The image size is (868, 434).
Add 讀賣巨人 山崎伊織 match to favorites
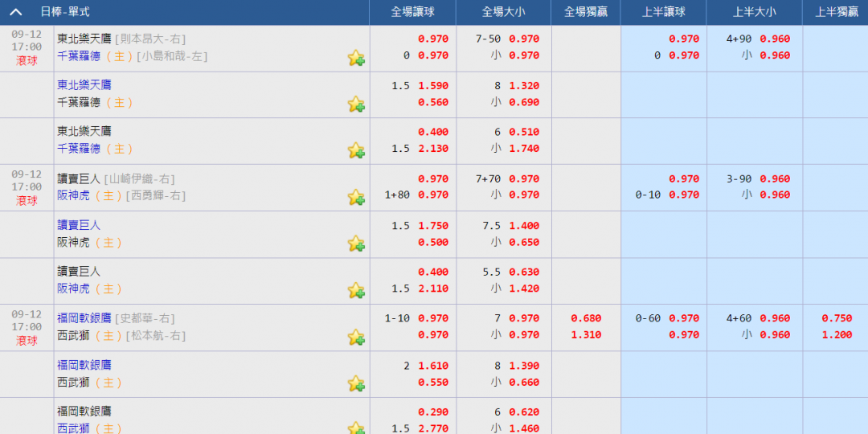pos(356,197)
